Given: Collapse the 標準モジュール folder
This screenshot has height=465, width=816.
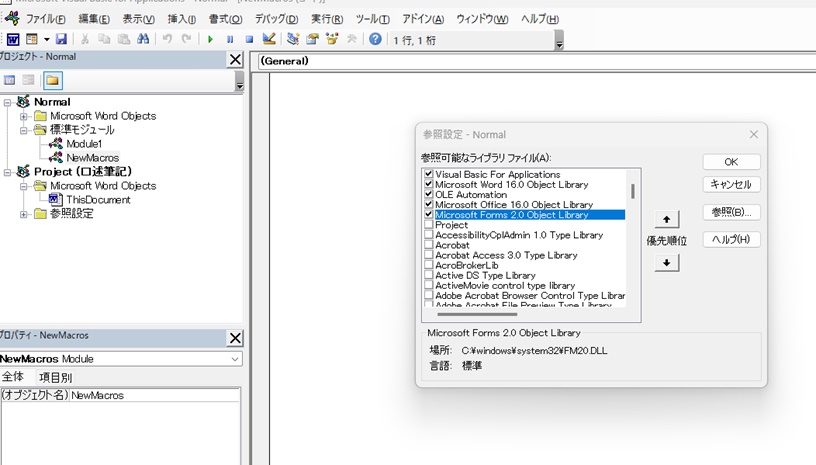Looking at the screenshot, I should pyautogui.click(x=23, y=131).
